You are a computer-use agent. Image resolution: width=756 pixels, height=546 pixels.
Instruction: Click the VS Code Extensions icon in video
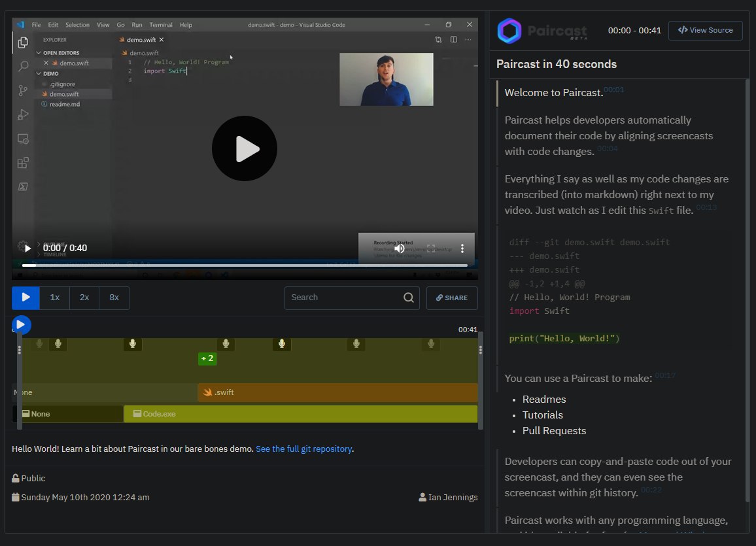[23, 163]
